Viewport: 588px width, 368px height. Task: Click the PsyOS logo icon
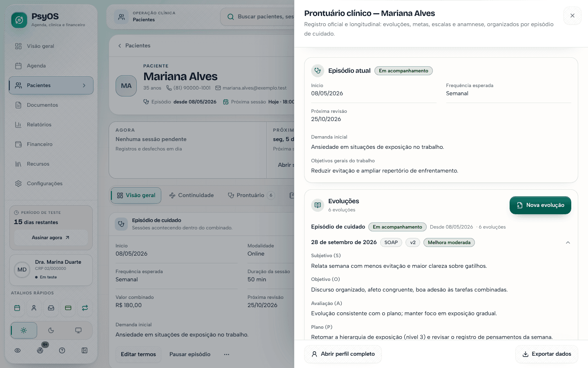[x=19, y=20]
